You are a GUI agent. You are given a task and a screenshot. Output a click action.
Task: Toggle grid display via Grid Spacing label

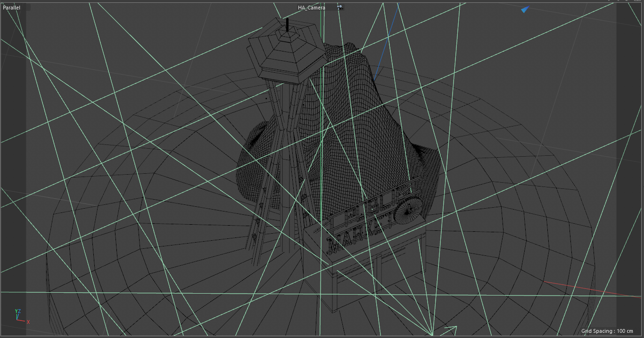608,332
